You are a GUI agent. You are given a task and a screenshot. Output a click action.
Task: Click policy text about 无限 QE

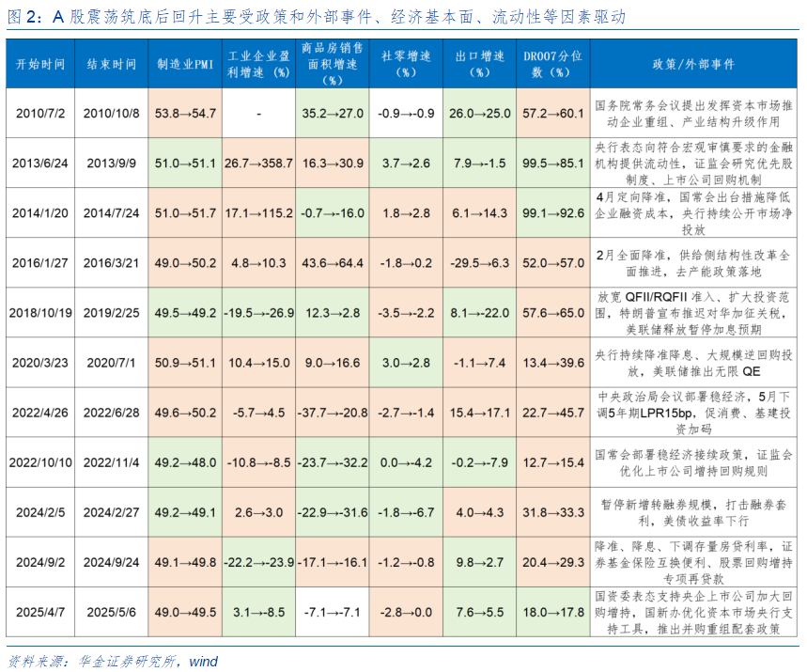pos(693,363)
